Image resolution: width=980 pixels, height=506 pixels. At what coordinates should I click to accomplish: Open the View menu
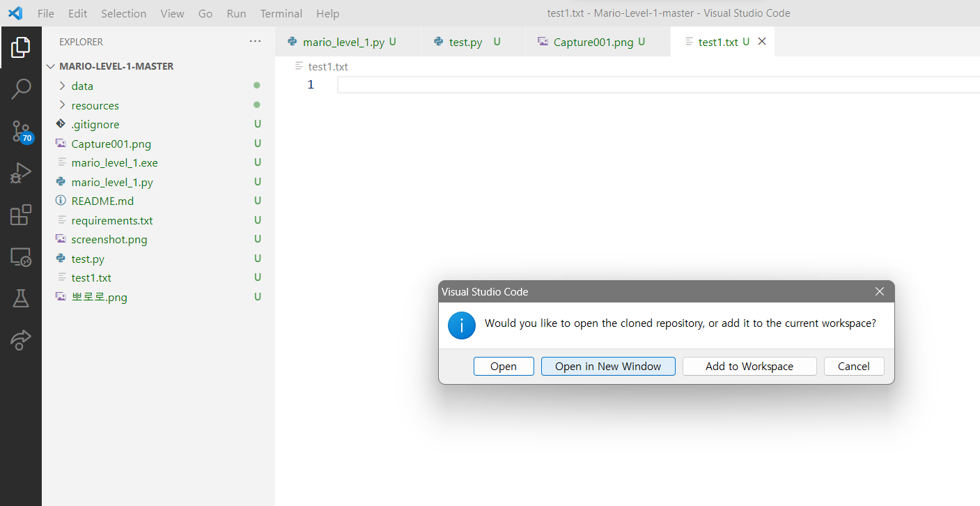pyautogui.click(x=172, y=13)
